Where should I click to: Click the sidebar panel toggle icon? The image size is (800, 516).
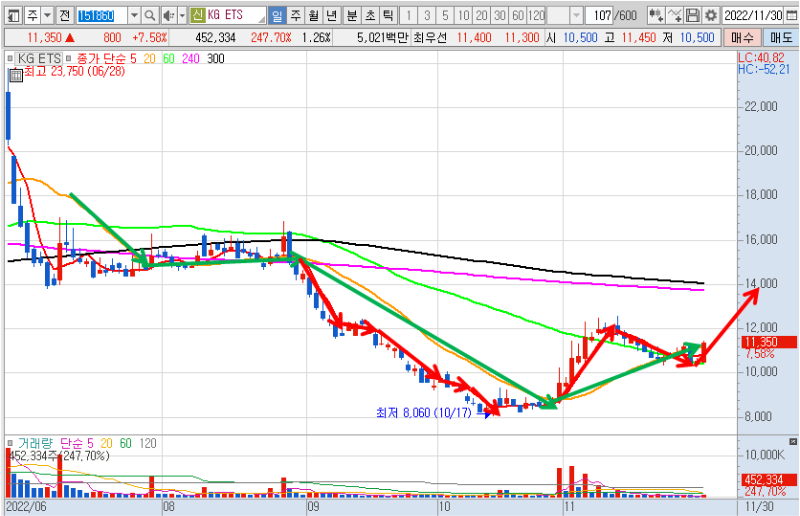(14, 16)
